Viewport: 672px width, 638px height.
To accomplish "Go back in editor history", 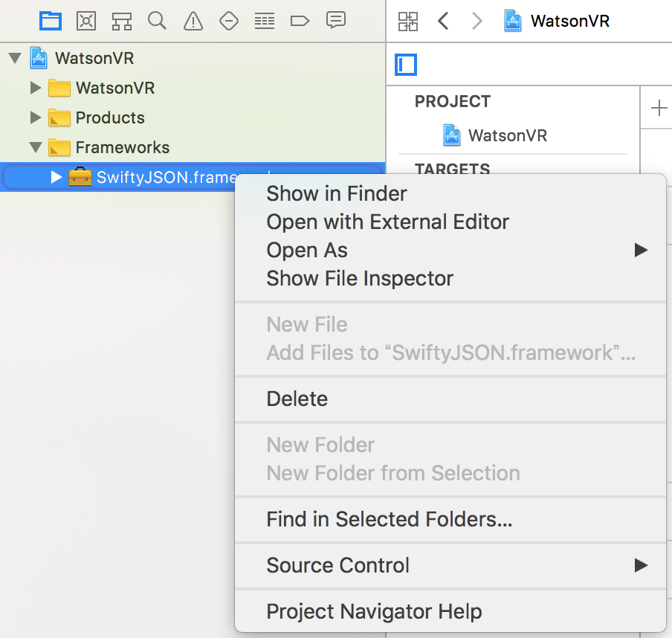I will 444,21.
